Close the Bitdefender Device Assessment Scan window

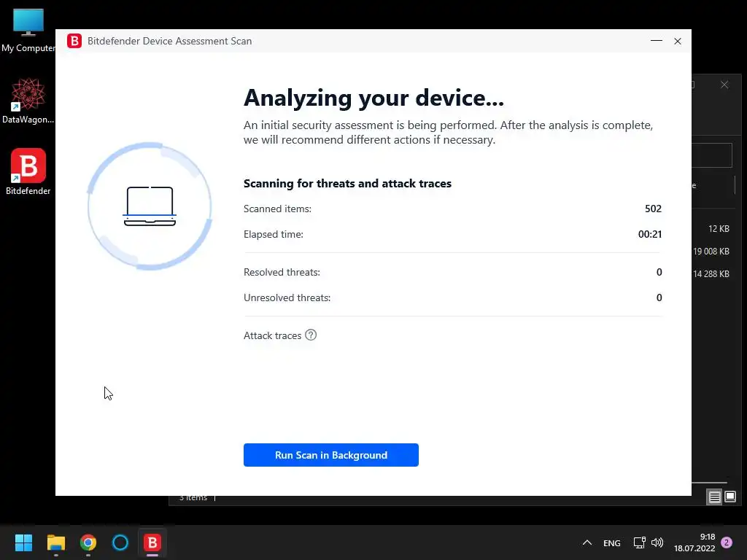coord(678,41)
